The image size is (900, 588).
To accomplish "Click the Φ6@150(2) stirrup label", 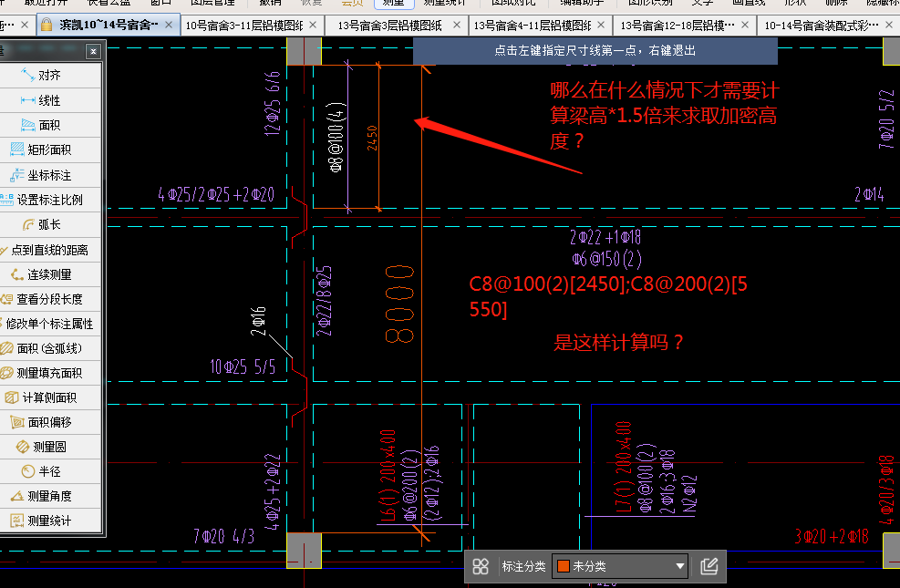I will (606, 259).
